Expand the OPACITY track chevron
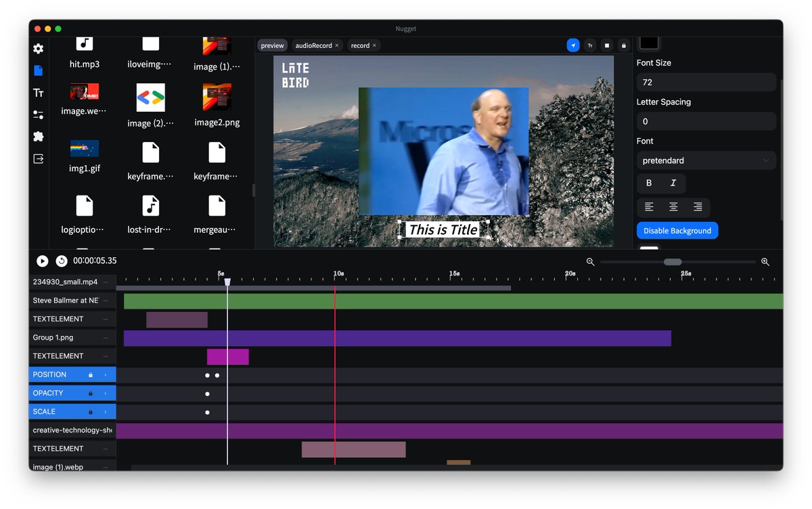The image size is (812, 509). pos(106,393)
